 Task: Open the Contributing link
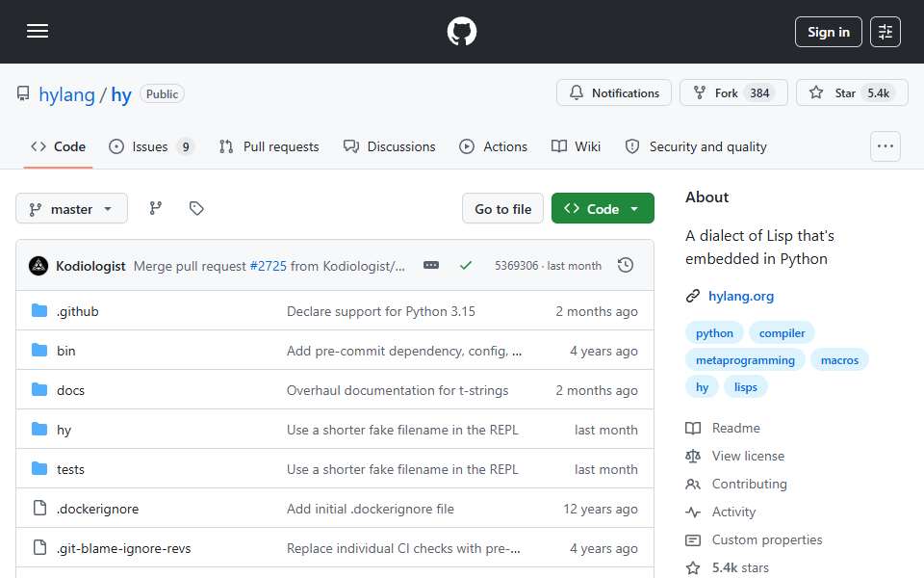click(736, 485)
